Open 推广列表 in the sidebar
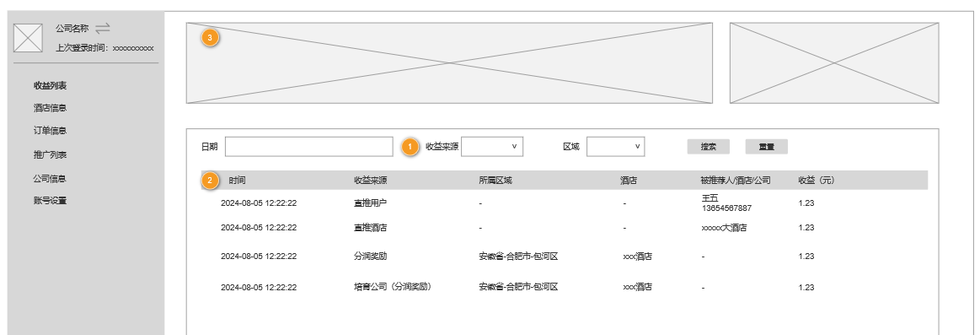 pyautogui.click(x=50, y=154)
